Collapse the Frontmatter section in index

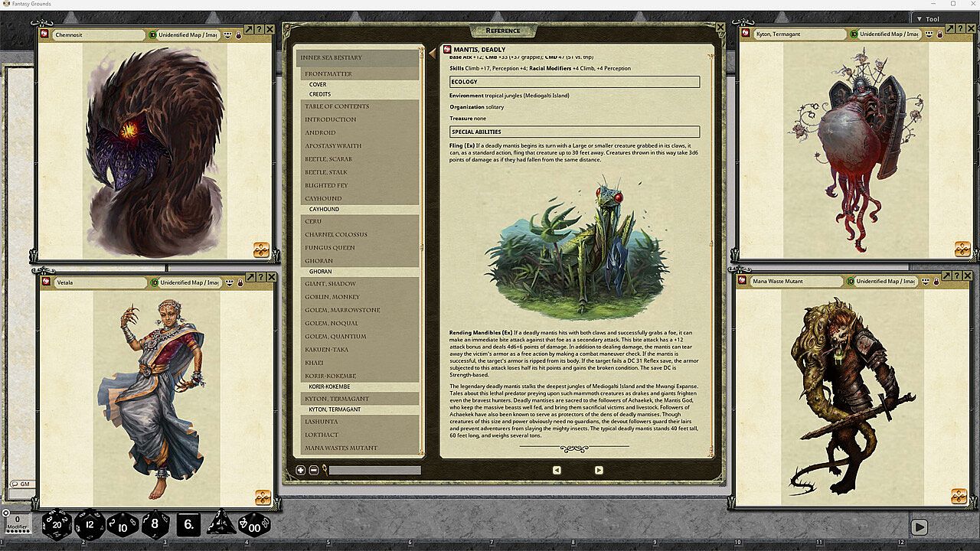pyautogui.click(x=360, y=74)
